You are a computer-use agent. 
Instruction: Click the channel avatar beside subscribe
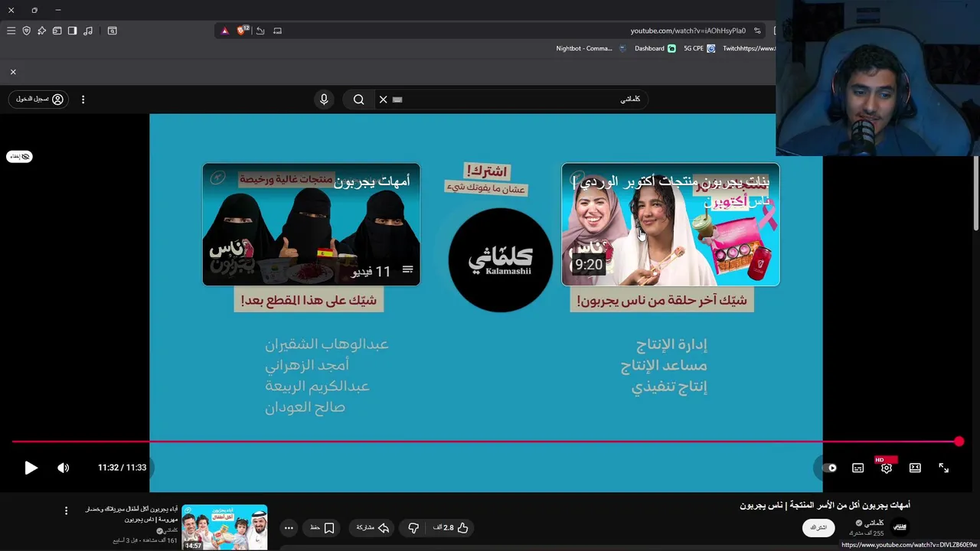[x=900, y=527]
